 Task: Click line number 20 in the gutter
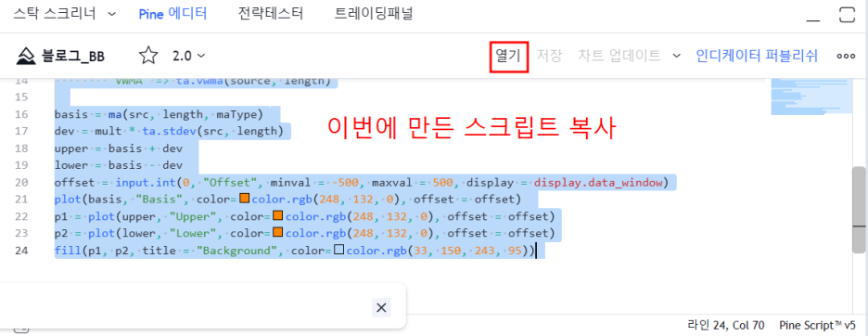(x=21, y=183)
